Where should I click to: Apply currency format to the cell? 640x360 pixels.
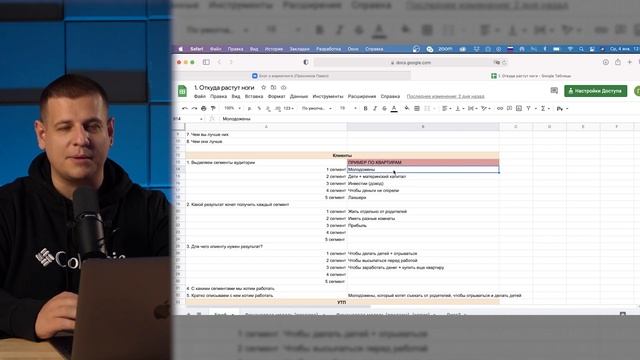click(x=250, y=109)
